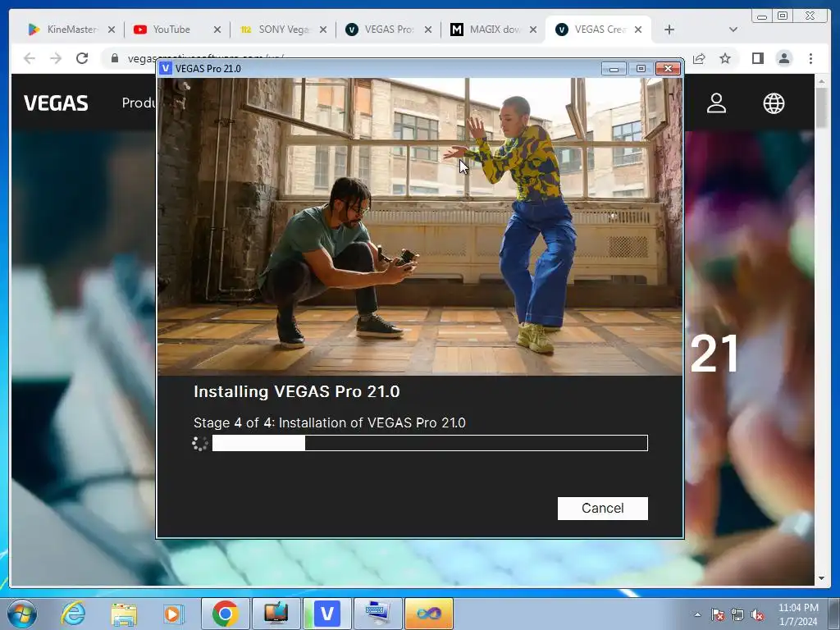Minimize the Chrome window
The height and width of the screenshot is (630, 840).
pos(762,16)
